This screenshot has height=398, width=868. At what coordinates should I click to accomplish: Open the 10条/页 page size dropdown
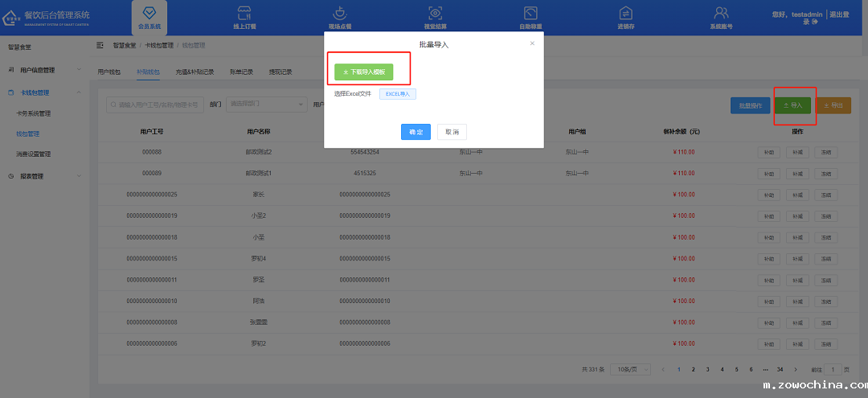[x=630, y=369]
